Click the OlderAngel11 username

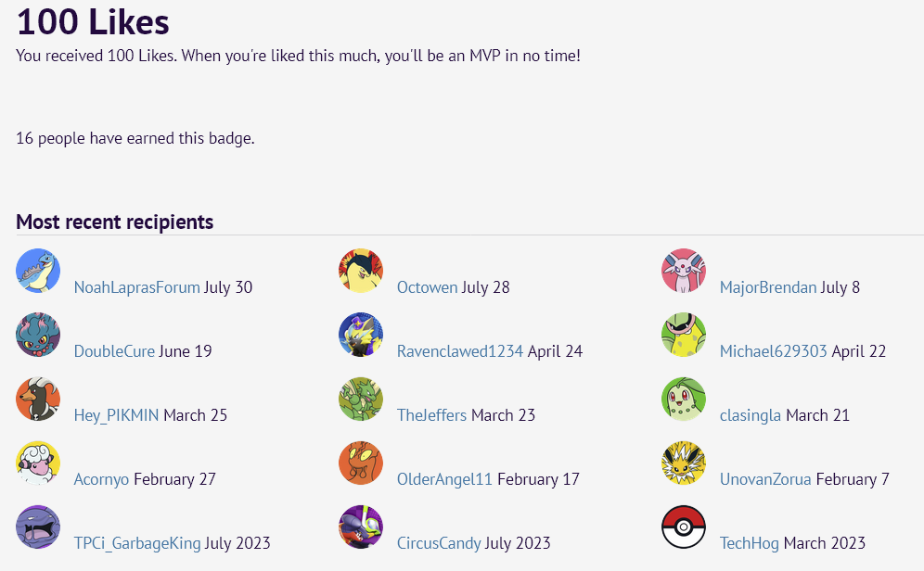coord(444,479)
